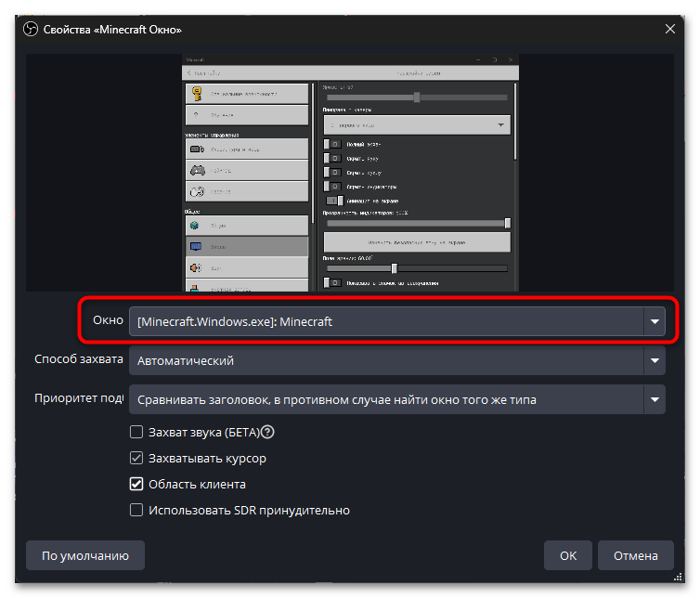Image resolution: width=700 pixels, height=598 pixels.
Task: Select keyboard and mouse row in preview
Action: pyautogui.click(x=247, y=149)
